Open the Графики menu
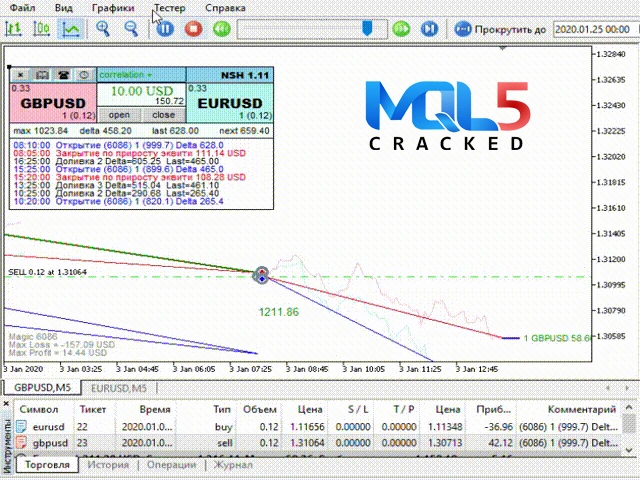 pos(113,8)
